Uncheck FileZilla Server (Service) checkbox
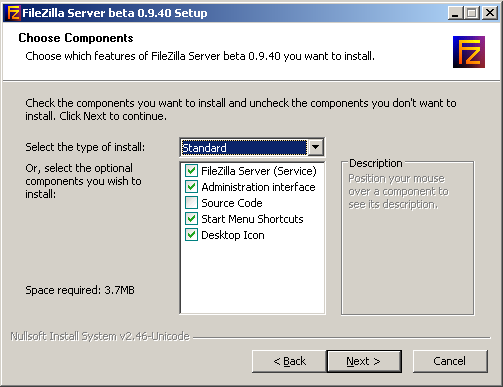This screenshot has height=387, width=503. tap(191, 171)
